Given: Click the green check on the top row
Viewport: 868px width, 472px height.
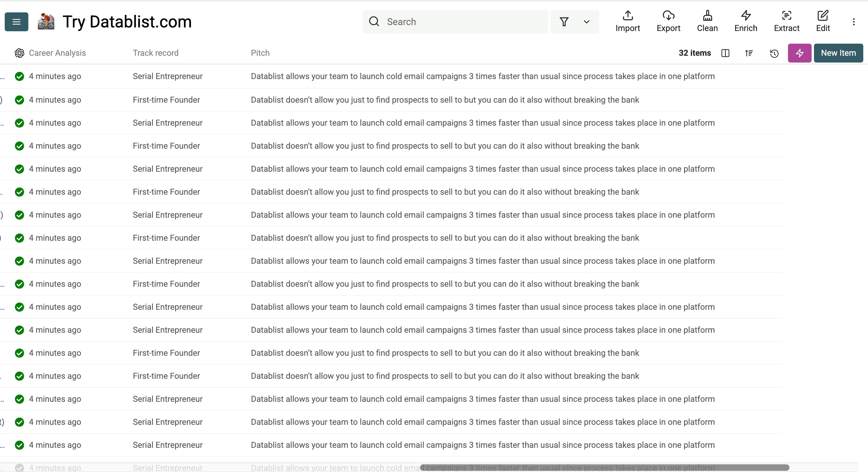Looking at the screenshot, I should click(x=19, y=76).
